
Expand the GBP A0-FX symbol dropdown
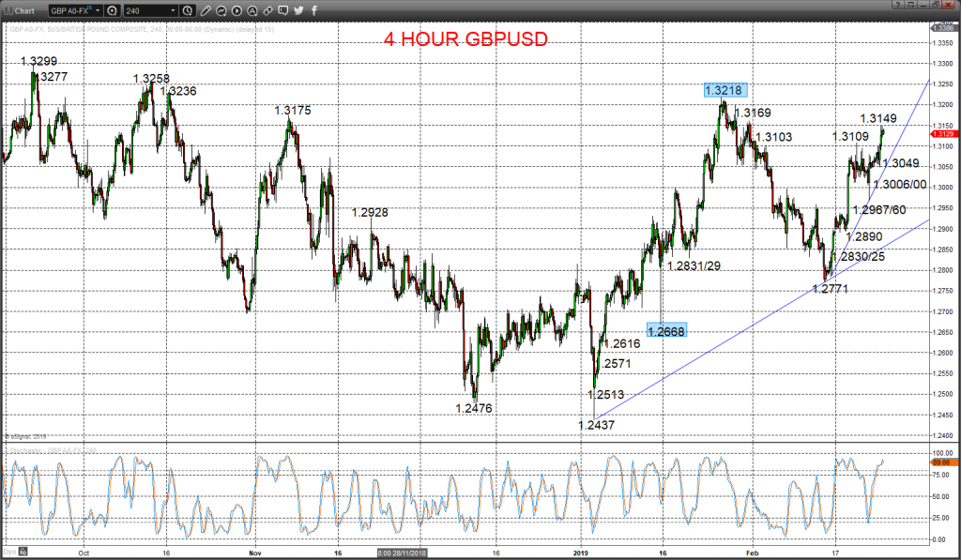[x=98, y=10]
